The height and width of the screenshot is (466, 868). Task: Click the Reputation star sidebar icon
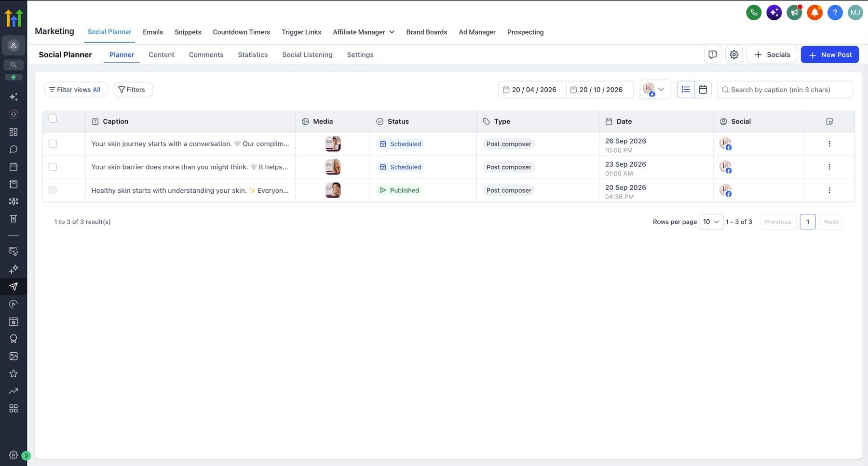click(14, 373)
